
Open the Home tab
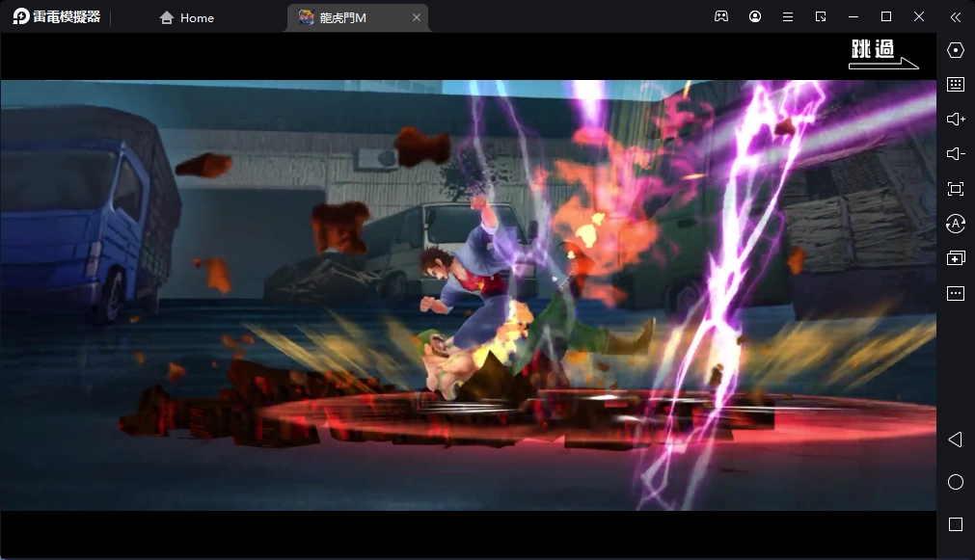tap(186, 18)
